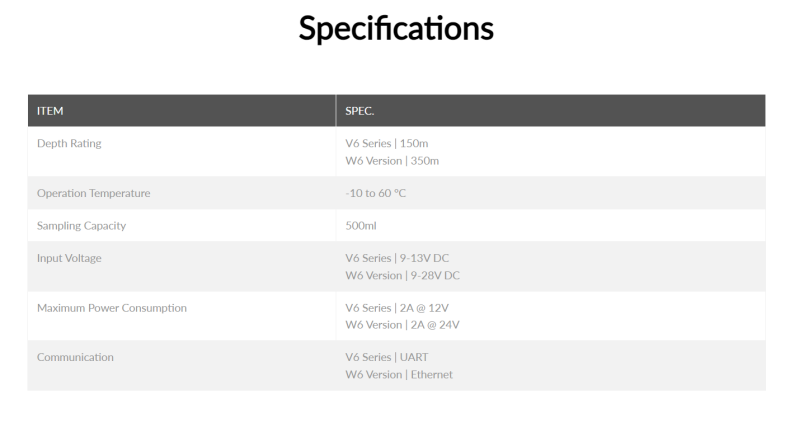Click the ITEM column header
799x422 pixels.
click(50, 111)
